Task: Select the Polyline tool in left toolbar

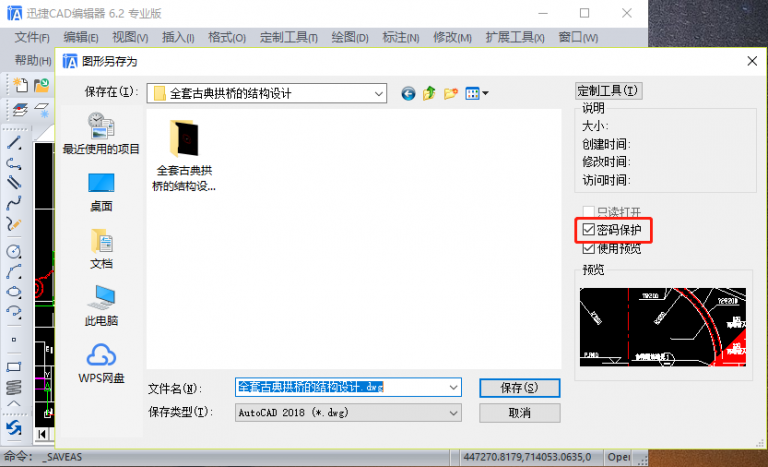Action: 14,163
